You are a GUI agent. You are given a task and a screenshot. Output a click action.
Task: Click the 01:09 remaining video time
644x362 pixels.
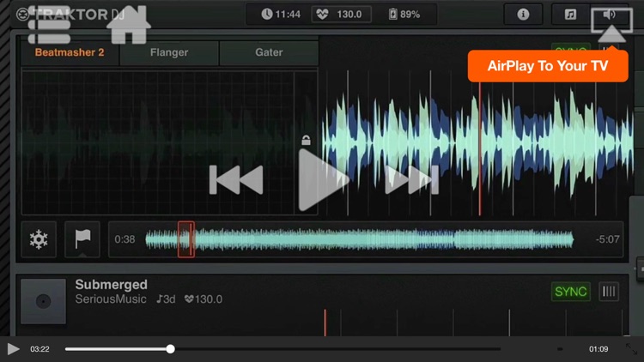coord(598,349)
